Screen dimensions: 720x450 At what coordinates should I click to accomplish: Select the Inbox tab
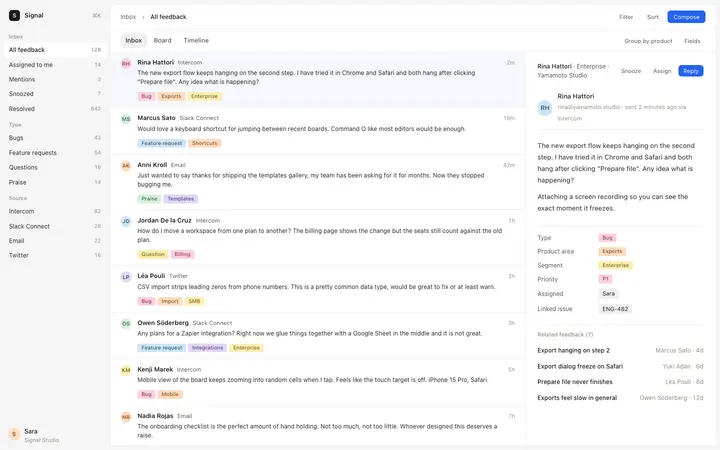tap(134, 40)
